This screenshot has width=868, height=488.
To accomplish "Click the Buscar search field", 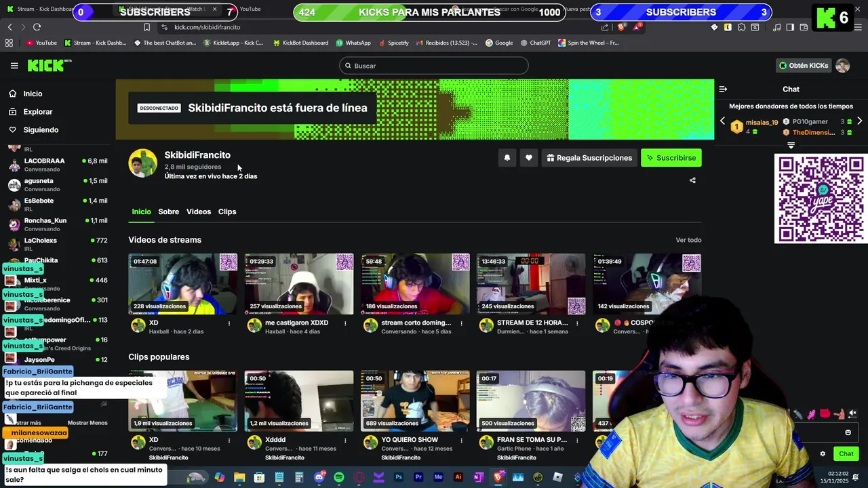I will 434,66.
